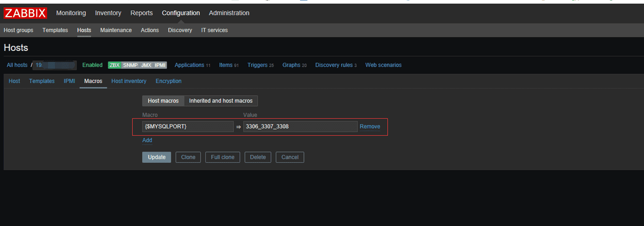
Task: Switch to the Host tab
Action: coord(15,81)
